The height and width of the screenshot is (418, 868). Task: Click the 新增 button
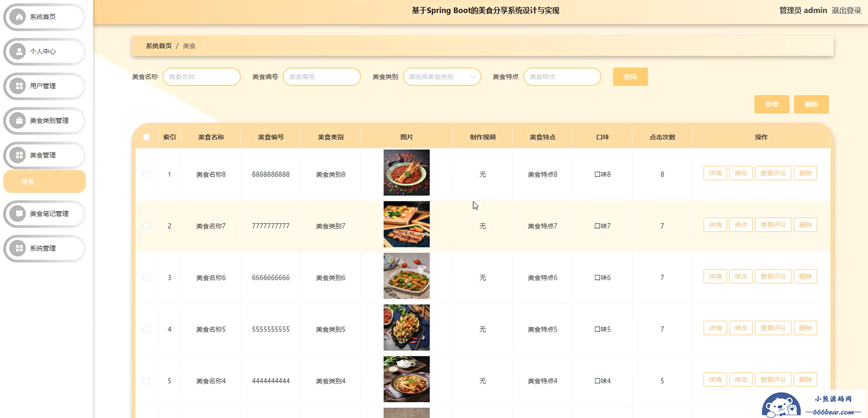(x=772, y=104)
